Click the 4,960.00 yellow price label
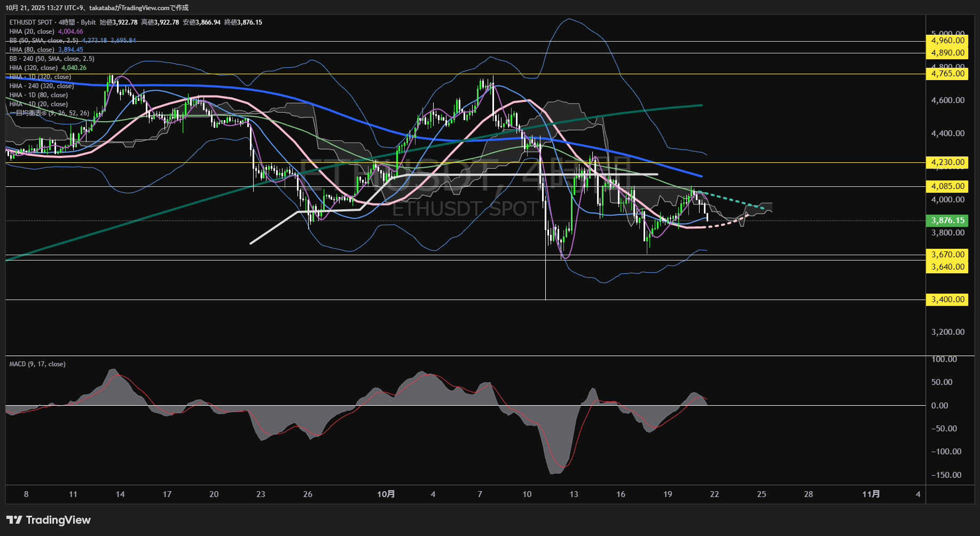The height and width of the screenshot is (536, 980). (x=947, y=41)
